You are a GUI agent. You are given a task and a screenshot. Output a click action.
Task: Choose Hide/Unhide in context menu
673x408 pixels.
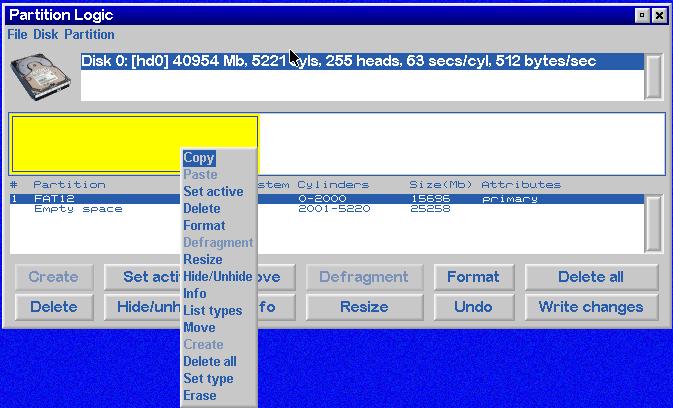click(218, 276)
